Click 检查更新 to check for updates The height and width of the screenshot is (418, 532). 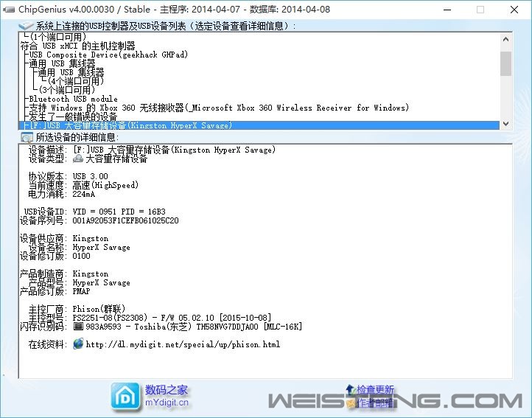(x=375, y=390)
